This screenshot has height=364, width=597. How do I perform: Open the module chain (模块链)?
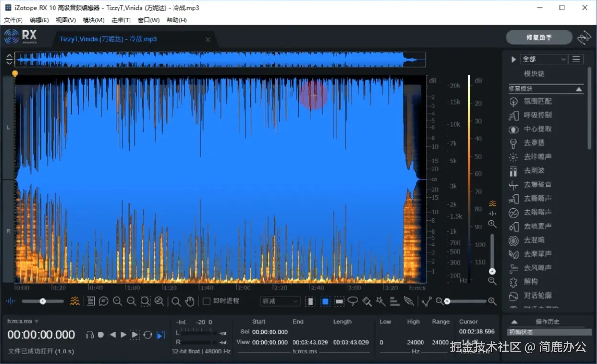[534, 74]
